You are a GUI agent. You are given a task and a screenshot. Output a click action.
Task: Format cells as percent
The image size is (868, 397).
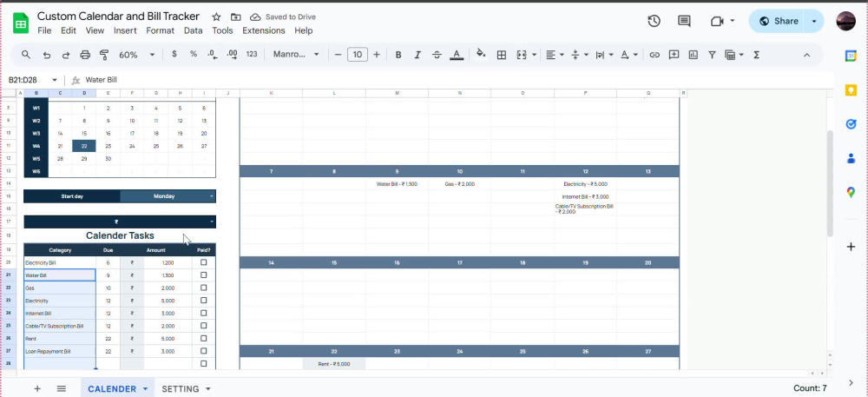point(194,54)
